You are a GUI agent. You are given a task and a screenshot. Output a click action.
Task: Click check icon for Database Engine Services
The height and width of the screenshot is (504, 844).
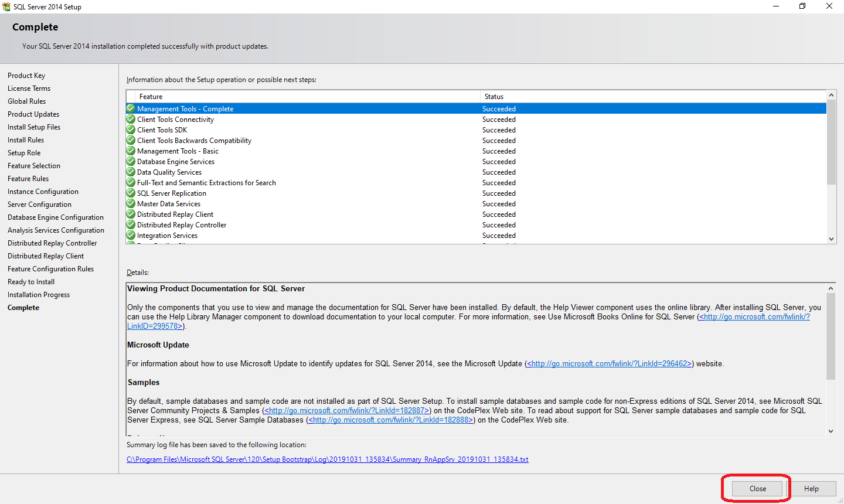(x=131, y=161)
